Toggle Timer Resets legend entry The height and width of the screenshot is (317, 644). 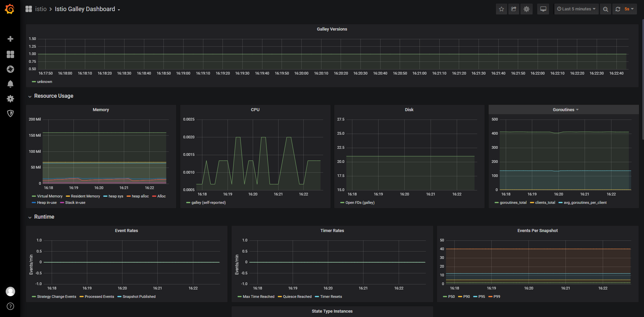[x=331, y=297]
